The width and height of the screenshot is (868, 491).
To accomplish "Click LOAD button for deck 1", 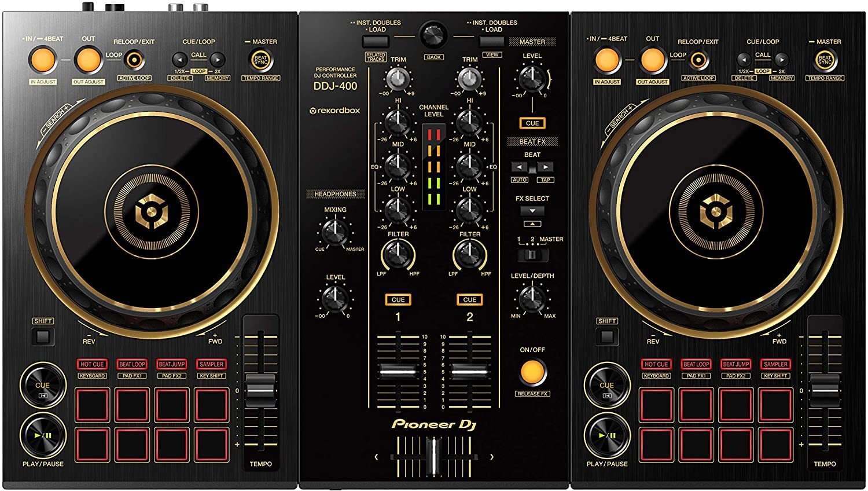I will (x=376, y=41).
